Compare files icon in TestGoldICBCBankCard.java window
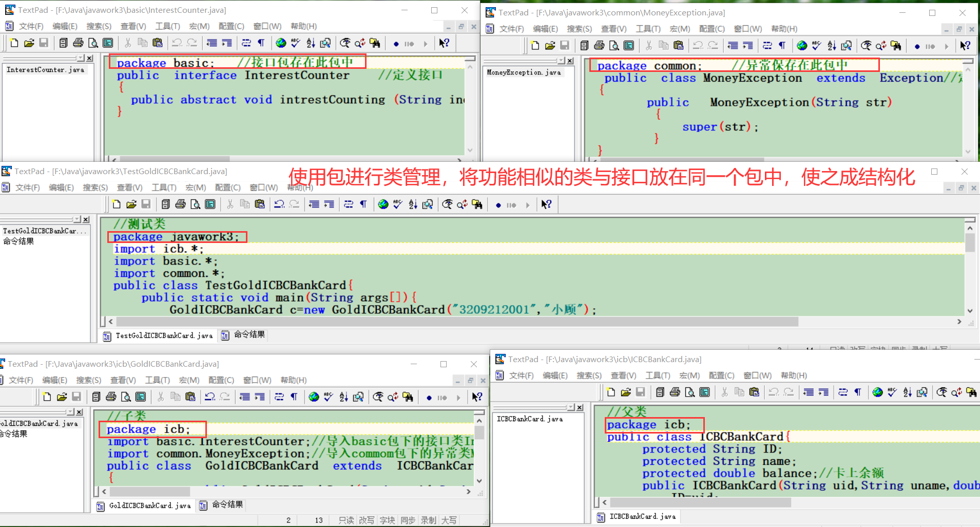The image size is (980, 527). click(428, 204)
